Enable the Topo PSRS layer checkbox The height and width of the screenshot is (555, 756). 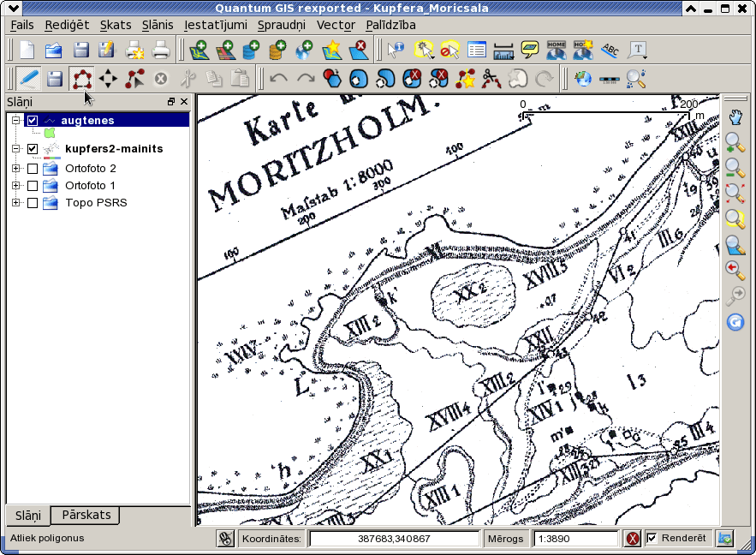tap(33, 203)
